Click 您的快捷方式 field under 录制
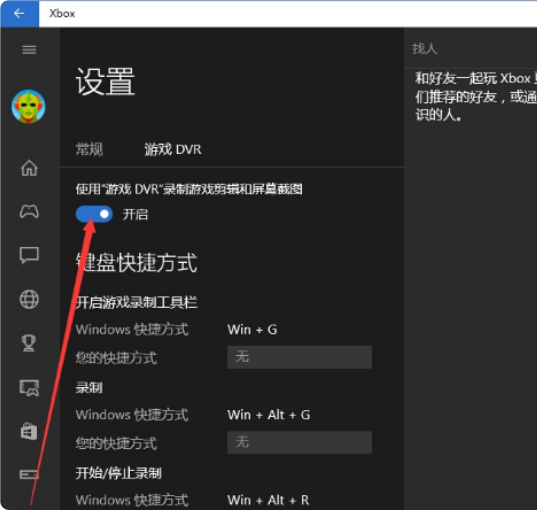The image size is (537, 512). click(x=299, y=442)
